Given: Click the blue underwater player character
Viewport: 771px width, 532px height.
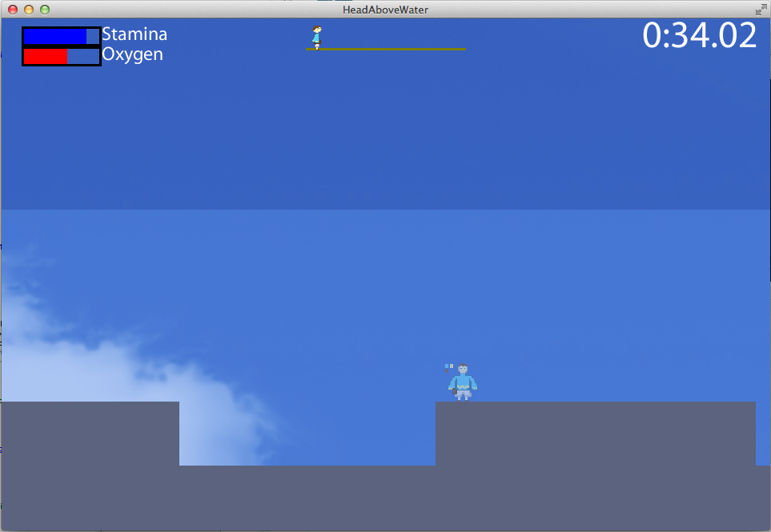Looking at the screenshot, I should (463, 382).
